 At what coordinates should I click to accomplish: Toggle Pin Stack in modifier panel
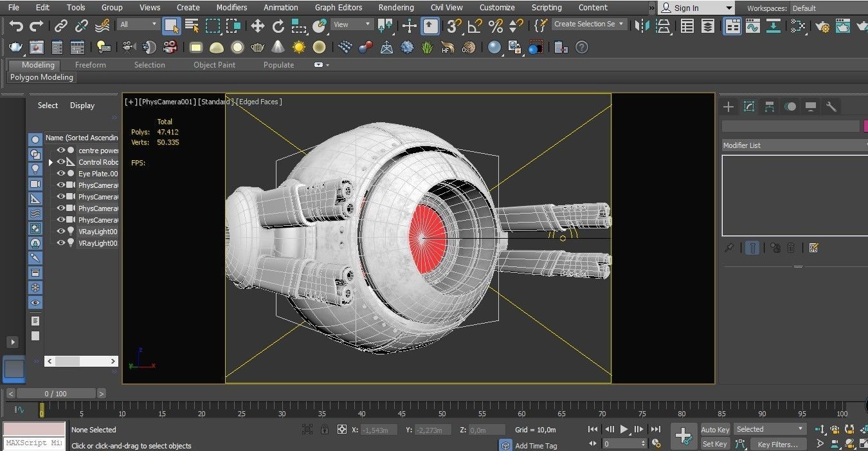pos(729,248)
